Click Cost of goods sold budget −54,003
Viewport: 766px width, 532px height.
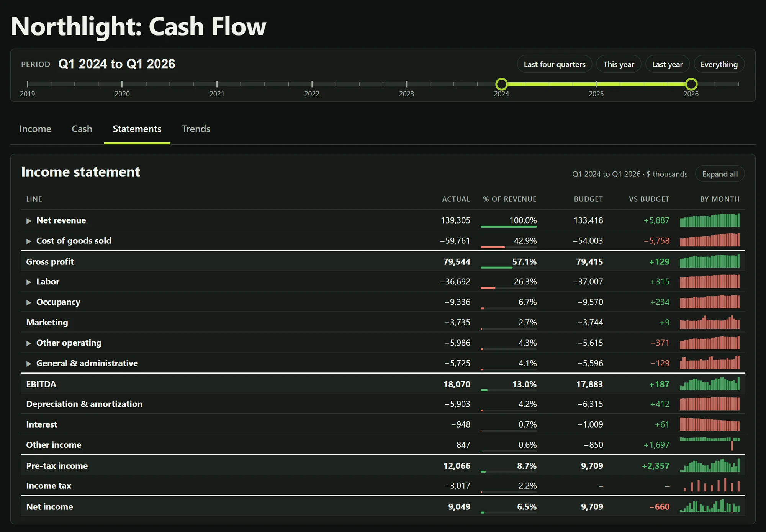pos(588,241)
